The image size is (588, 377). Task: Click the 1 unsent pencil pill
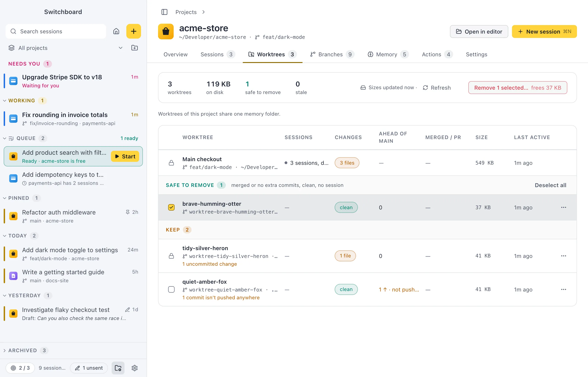pos(89,368)
